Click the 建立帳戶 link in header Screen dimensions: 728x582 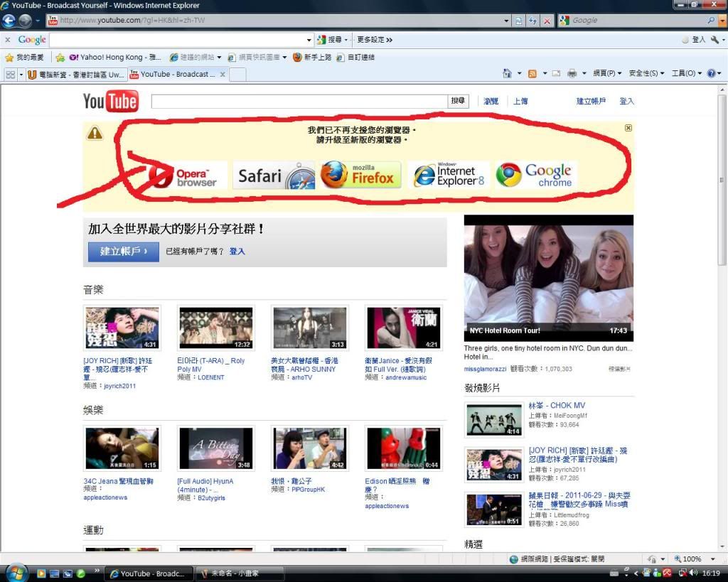591,101
